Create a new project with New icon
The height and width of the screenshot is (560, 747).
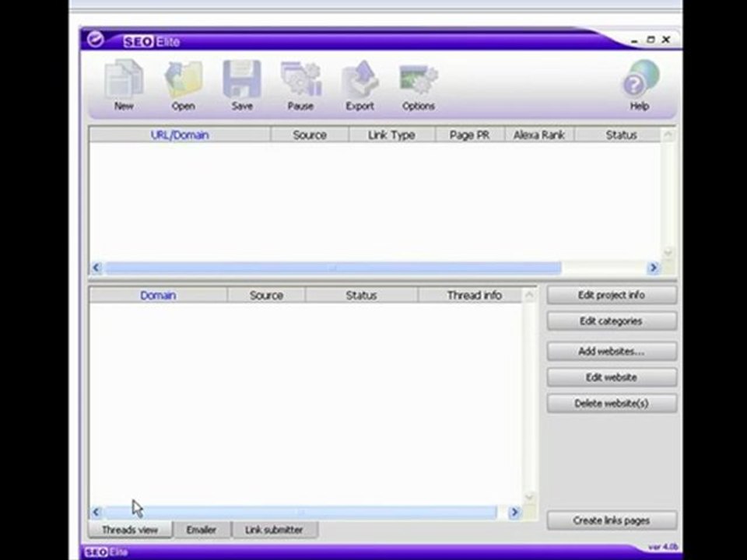[x=124, y=85]
